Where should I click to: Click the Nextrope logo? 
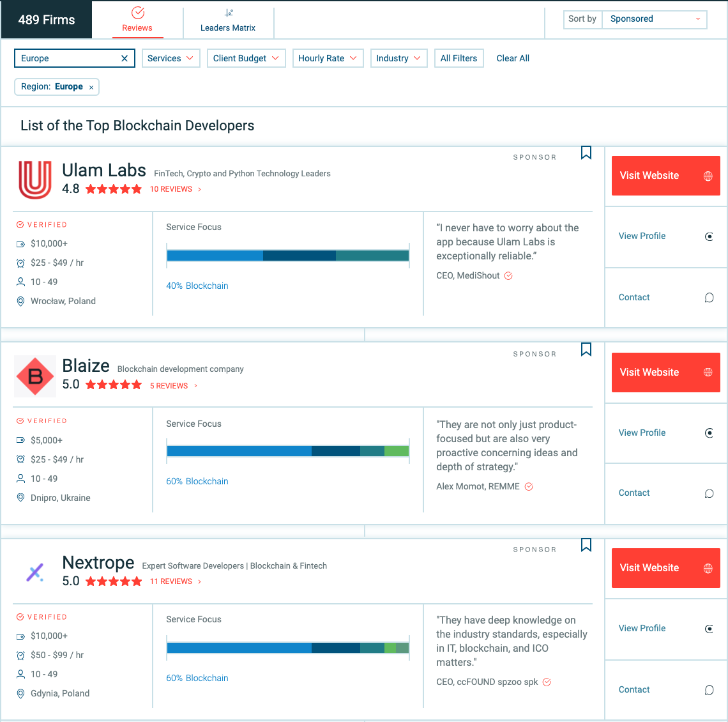(x=35, y=572)
